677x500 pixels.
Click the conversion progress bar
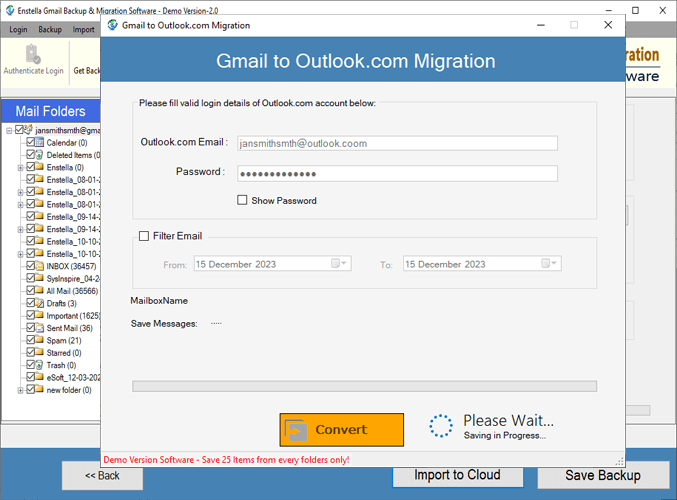click(x=364, y=386)
